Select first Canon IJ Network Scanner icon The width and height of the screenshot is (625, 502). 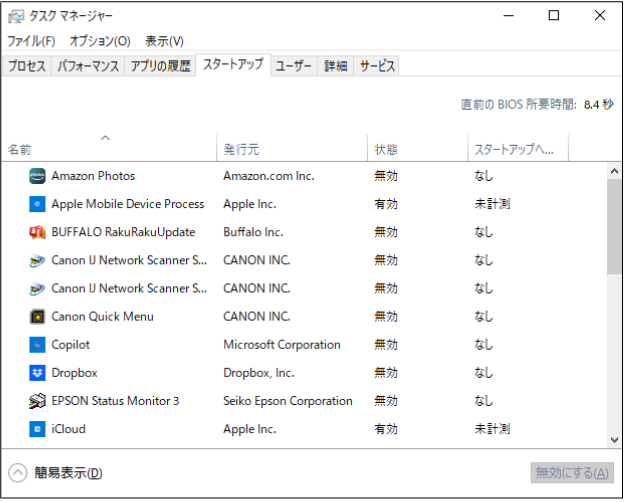click(37, 261)
